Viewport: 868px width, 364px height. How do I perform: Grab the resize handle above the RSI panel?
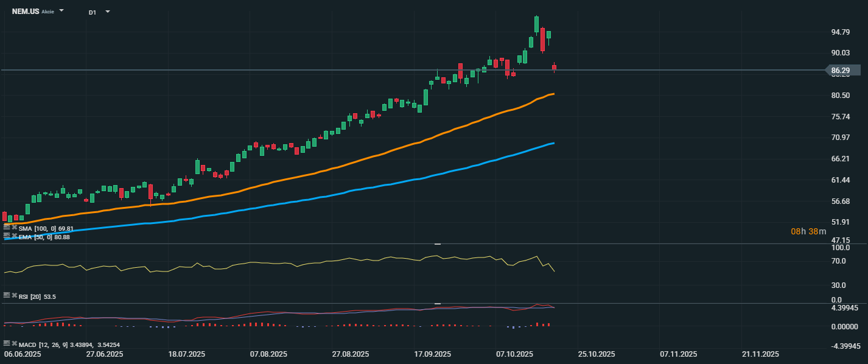coord(437,243)
